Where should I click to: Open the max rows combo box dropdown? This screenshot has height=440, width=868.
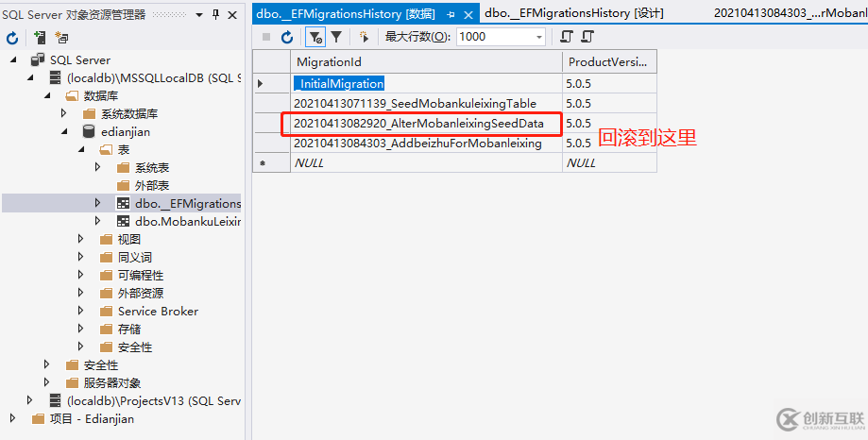[539, 37]
